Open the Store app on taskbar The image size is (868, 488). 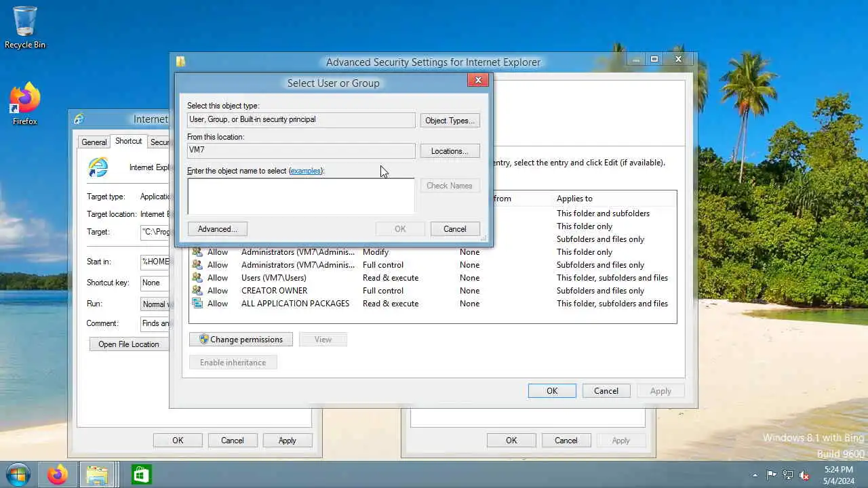141,474
